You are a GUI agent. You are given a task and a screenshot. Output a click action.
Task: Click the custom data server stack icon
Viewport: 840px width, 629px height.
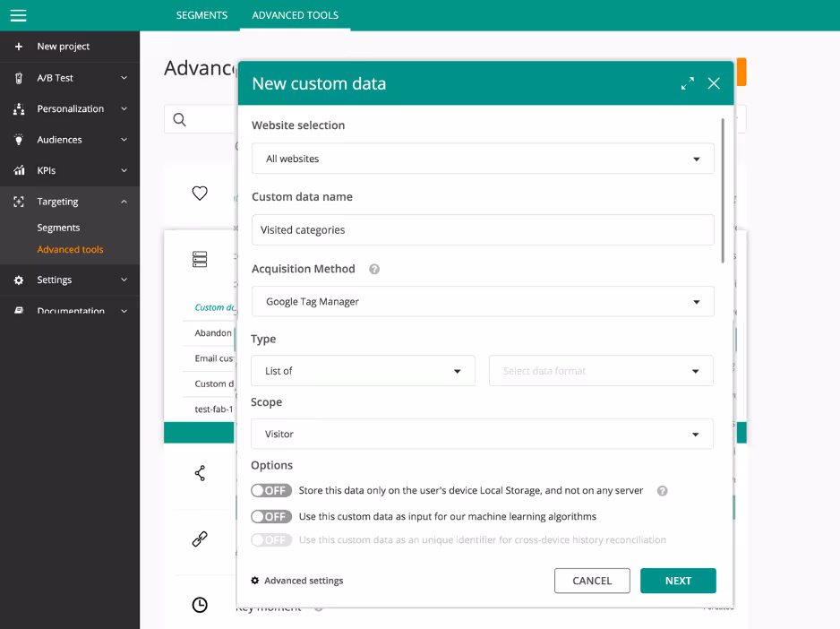[200, 259]
